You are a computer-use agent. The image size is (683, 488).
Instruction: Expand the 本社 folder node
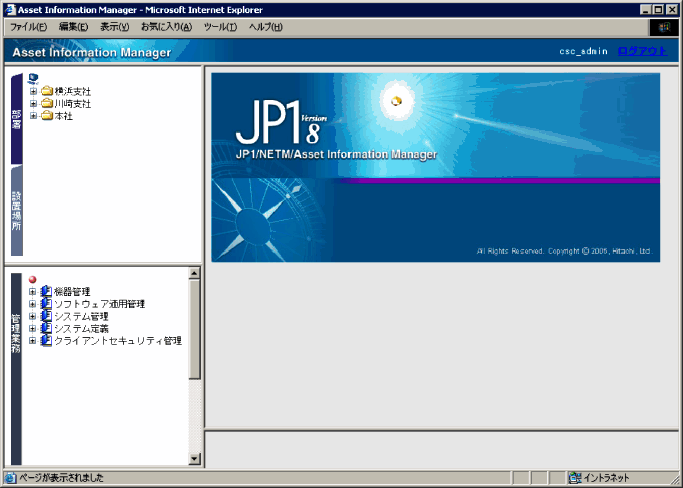[33, 115]
